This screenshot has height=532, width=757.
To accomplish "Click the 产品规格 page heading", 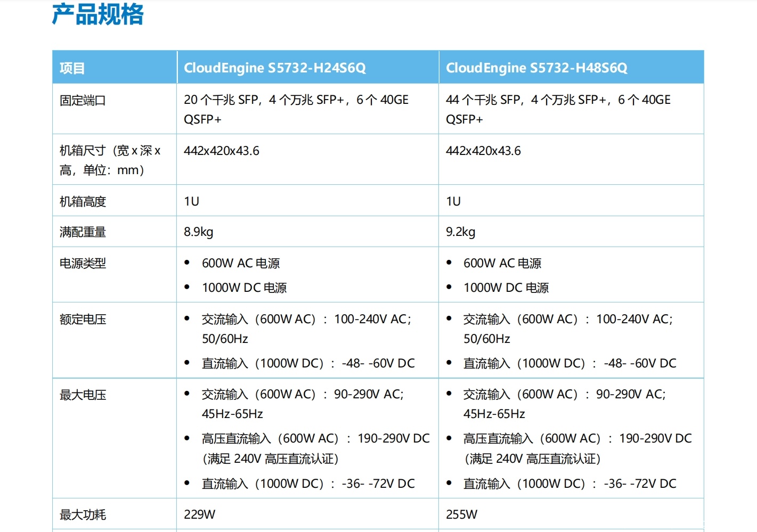I will pos(97,14).
